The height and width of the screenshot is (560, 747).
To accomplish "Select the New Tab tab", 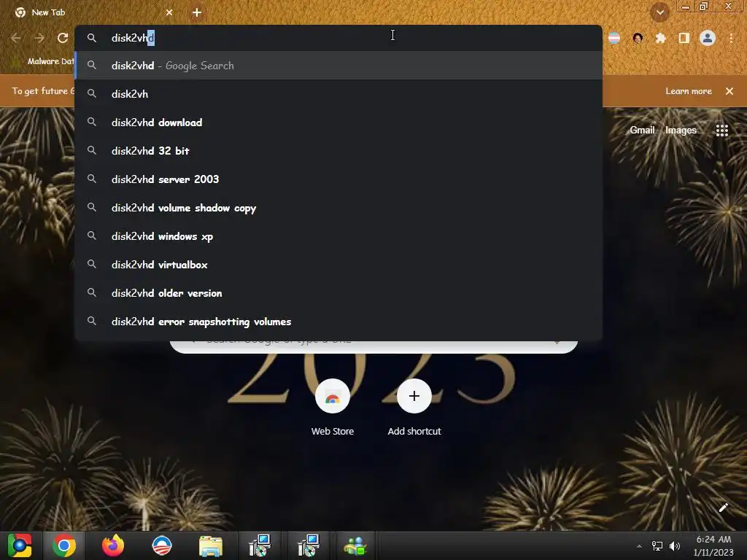I will 93,13.
